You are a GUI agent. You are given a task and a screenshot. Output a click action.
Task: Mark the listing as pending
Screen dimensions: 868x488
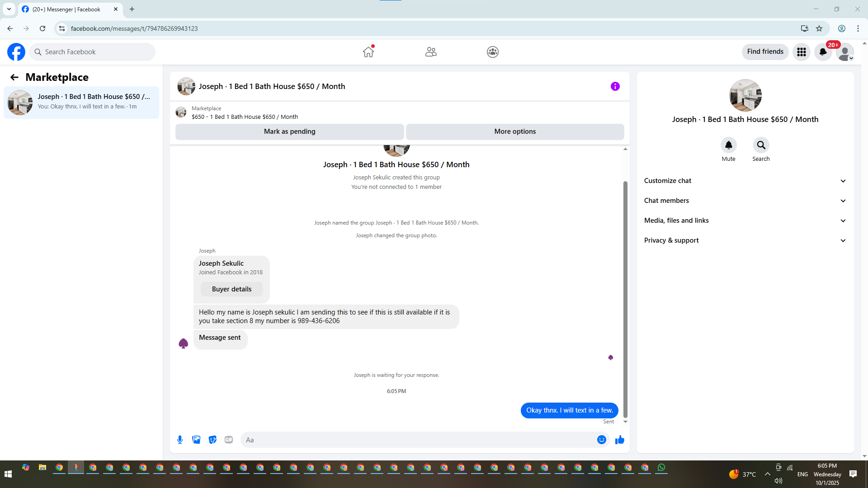coord(290,131)
